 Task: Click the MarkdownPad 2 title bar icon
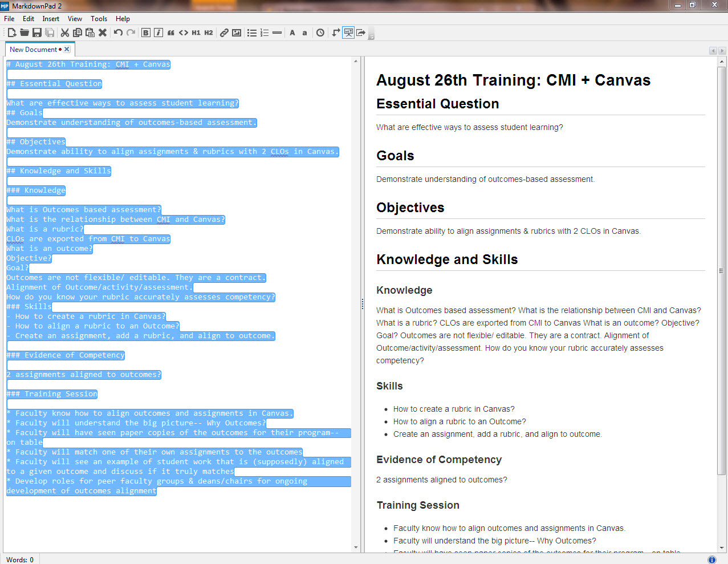coord(5,6)
